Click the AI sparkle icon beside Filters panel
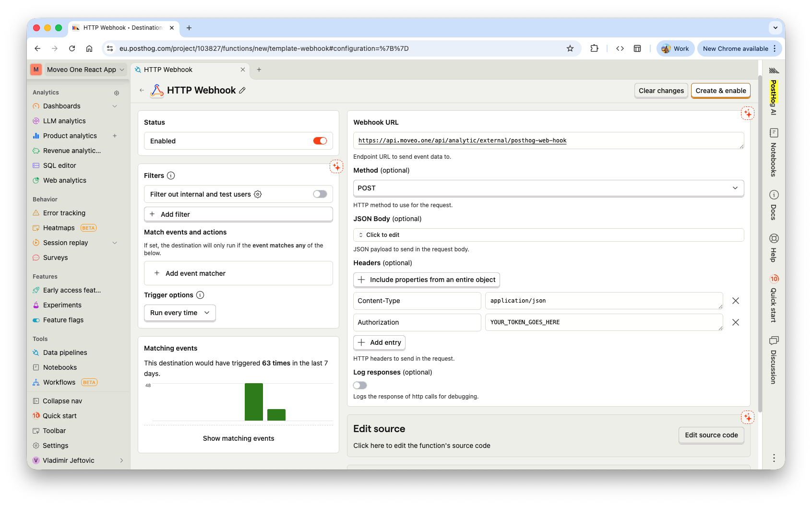This screenshot has height=505, width=812. click(x=336, y=166)
